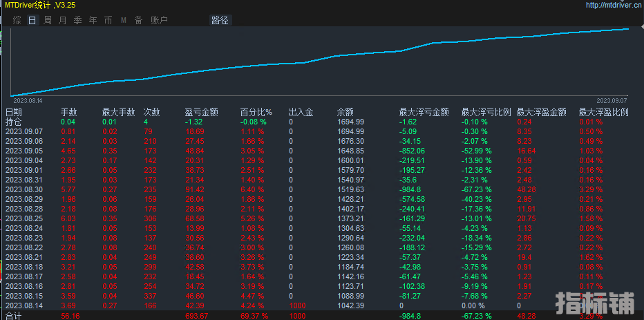Select the 2023.08.31 row date
Image resolution: width=644 pixels, height=320 pixels.
pos(23,180)
